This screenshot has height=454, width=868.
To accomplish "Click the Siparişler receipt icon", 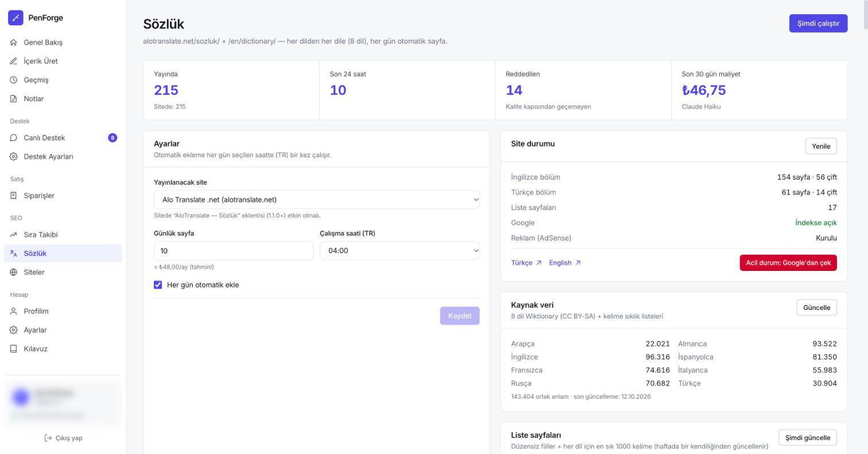I will click(14, 196).
